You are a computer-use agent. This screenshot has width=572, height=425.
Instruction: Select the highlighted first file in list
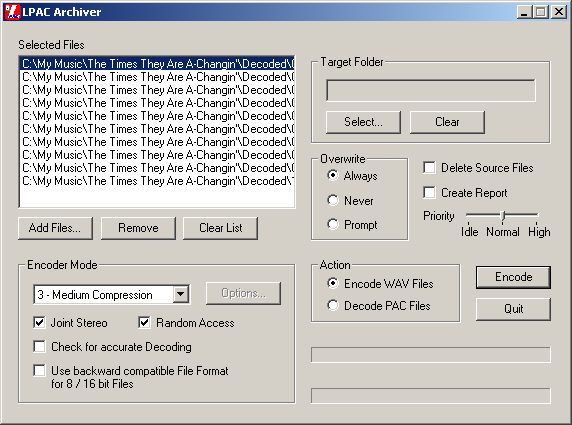[x=157, y=64]
